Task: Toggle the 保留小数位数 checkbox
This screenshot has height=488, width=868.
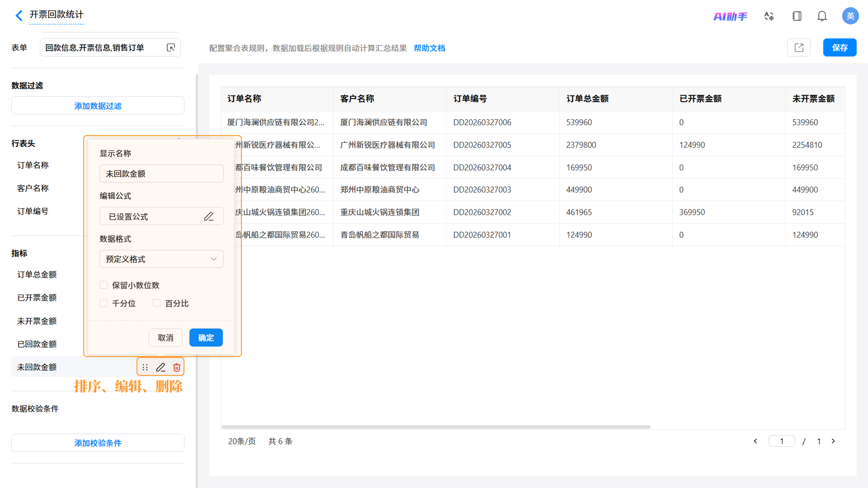Action: click(x=103, y=285)
